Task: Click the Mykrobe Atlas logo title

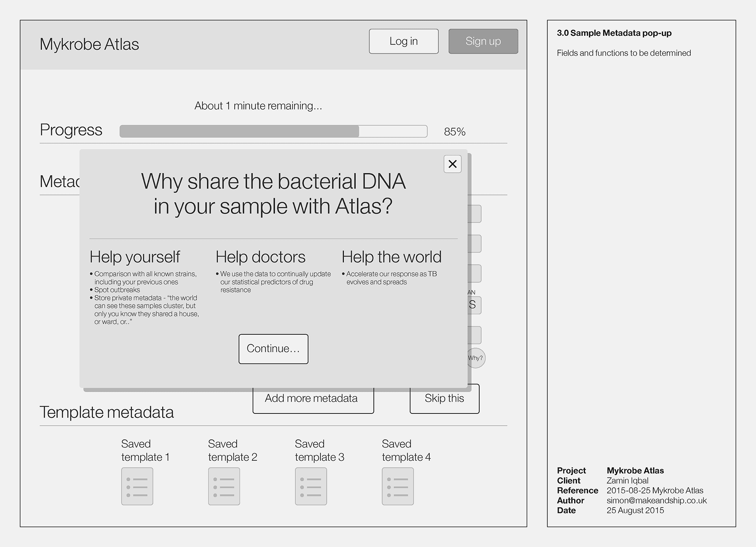Action: [x=89, y=44]
